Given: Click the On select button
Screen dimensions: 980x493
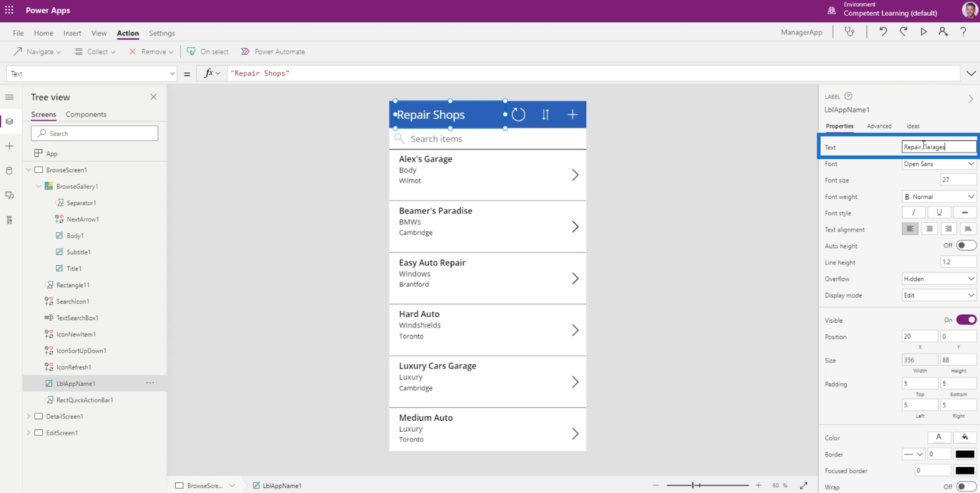Looking at the screenshot, I should coord(208,51).
